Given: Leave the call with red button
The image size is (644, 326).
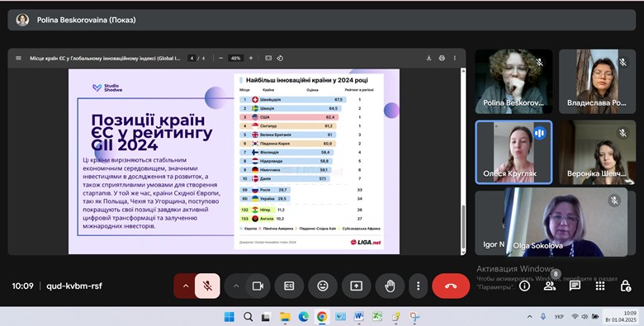Looking at the screenshot, I should 451,286.
